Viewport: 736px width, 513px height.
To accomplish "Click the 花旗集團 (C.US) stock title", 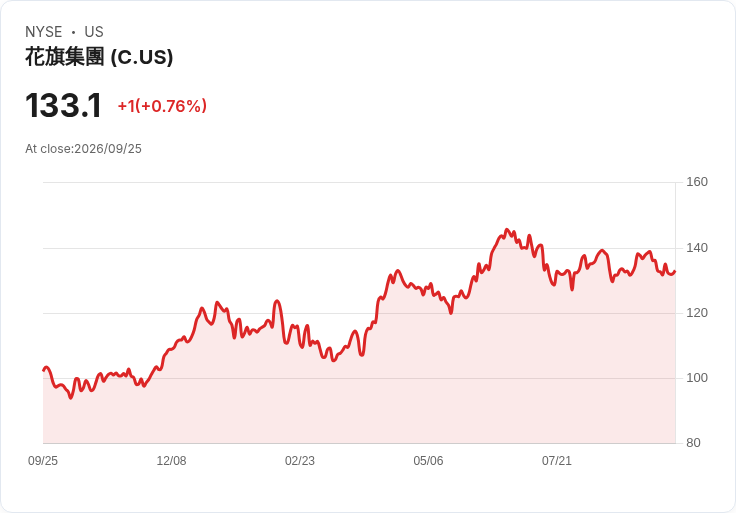I will pos(99,57).
